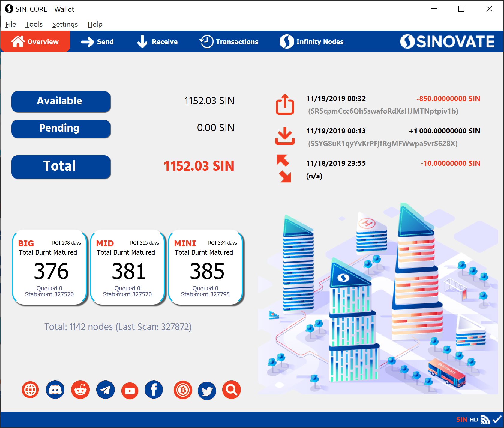
Task: Switch to the Overview tab
Action: point(35,41)
